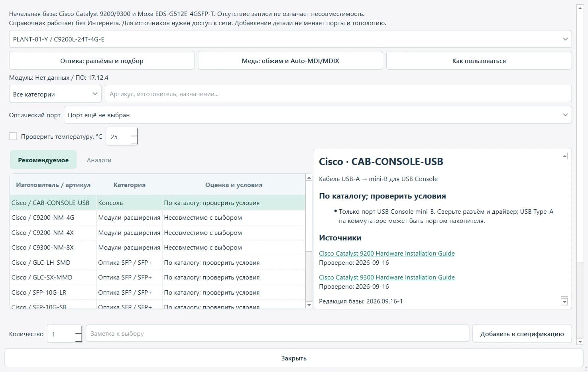
Task: Click the dialog's outer scroll-down arrow
Action: 580,341
